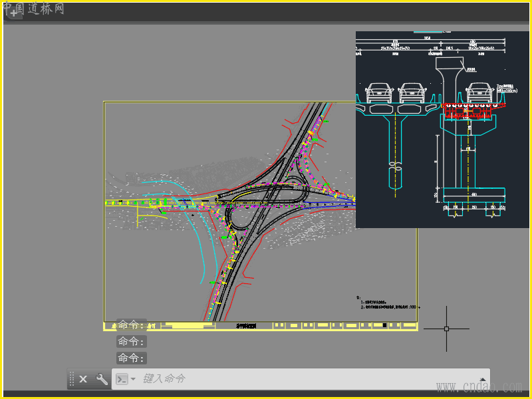532x399 pixels.
Task: Focus the 键入命令 command input field
Action: 299,379
